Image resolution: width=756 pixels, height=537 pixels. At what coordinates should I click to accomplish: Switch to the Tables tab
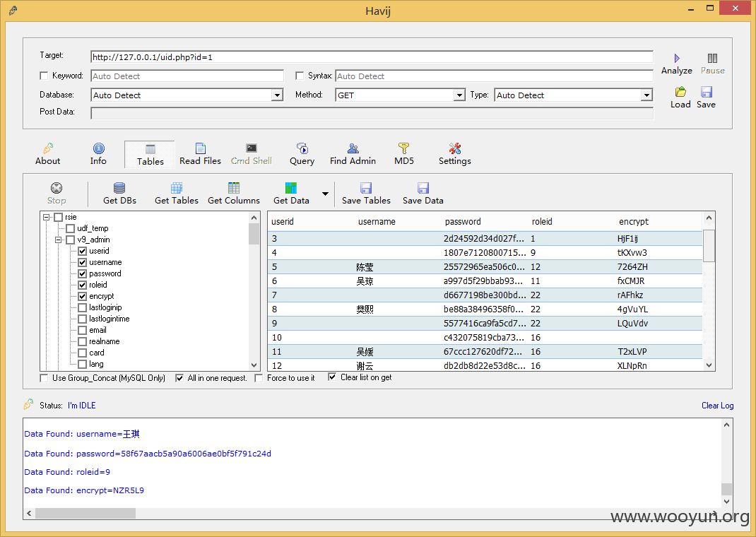tap(150, 155)
